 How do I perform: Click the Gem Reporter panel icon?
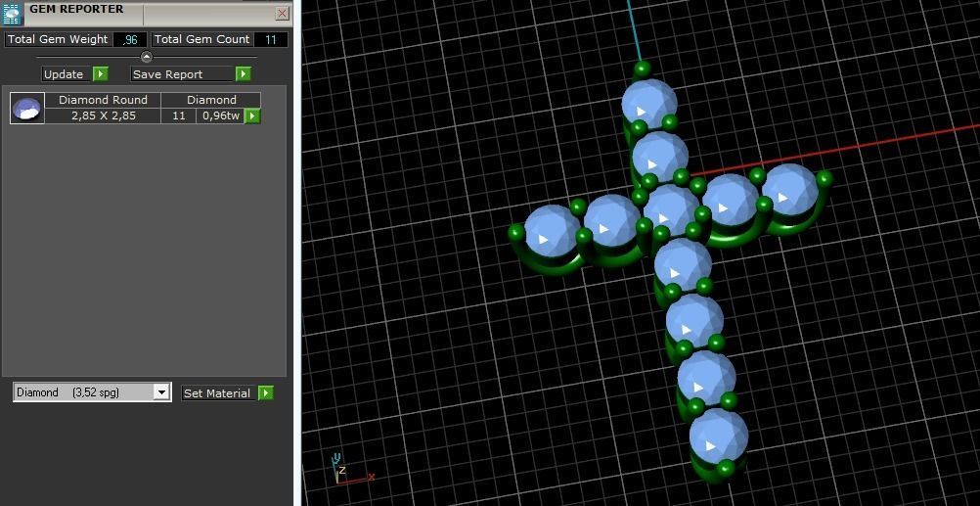point(13,13)
